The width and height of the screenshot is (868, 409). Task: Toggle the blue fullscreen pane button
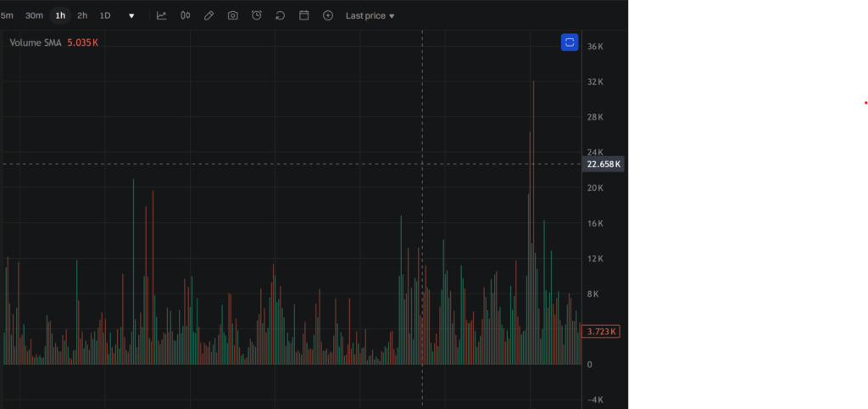pyautogui.click(x=570, y=42)
